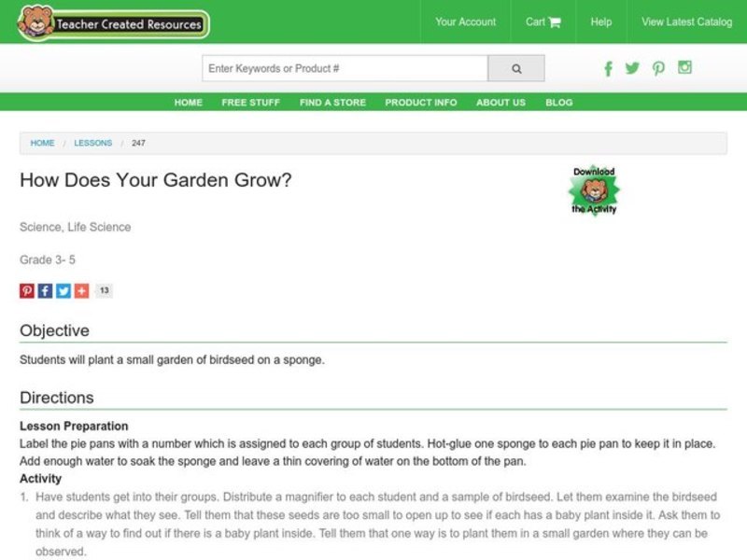
Task: Click the LESSONS breadcrumb link
Action: (x=93, y=143)
